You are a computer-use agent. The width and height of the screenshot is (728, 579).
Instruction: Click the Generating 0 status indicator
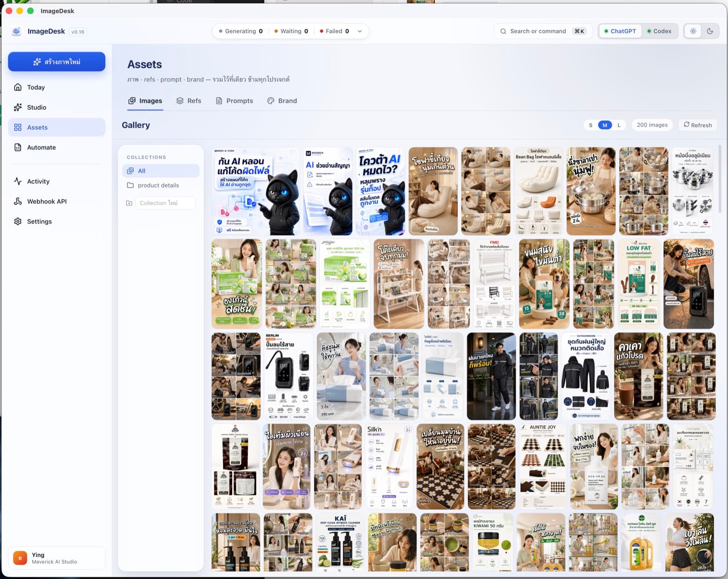pos(241,31)
